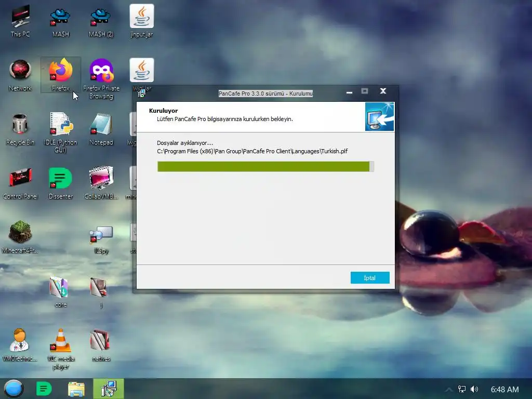The width and height of the screenshot is (532, 399).
Task: Open the network tray icon
Action: [462, 389]
